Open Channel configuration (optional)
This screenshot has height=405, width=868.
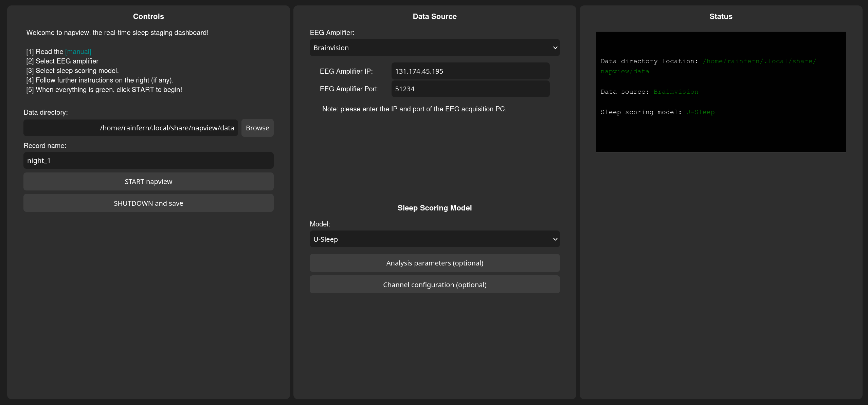(x=434, y=284)
